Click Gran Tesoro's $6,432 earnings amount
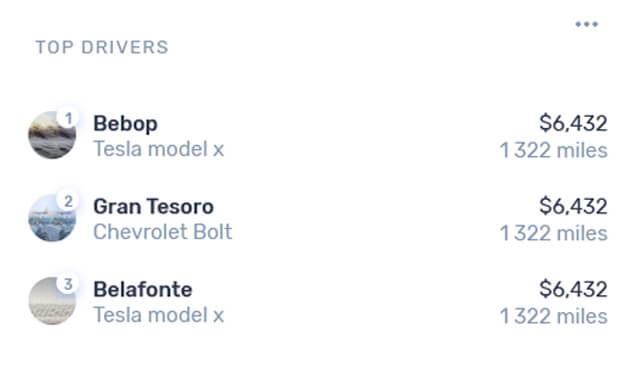The width and height of the screenshot is (633, 372). 573,206
